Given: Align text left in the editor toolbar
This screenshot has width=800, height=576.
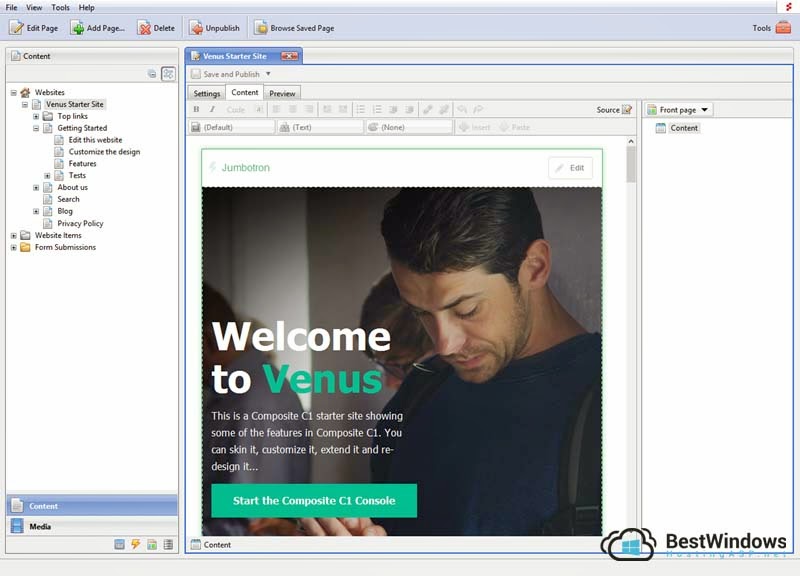Looking at the screenshot, I should point(276,109).
